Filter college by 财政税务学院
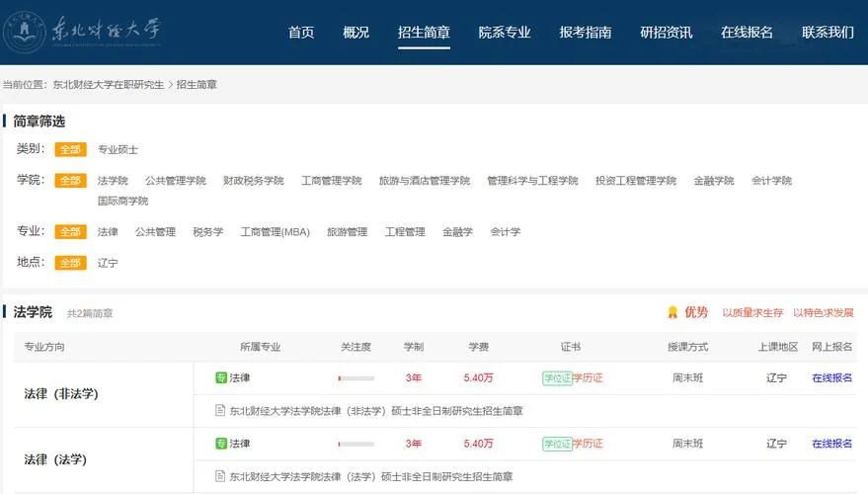Image resolution: width=868 pixels, height=494 pixels. [x=254, y=181]
